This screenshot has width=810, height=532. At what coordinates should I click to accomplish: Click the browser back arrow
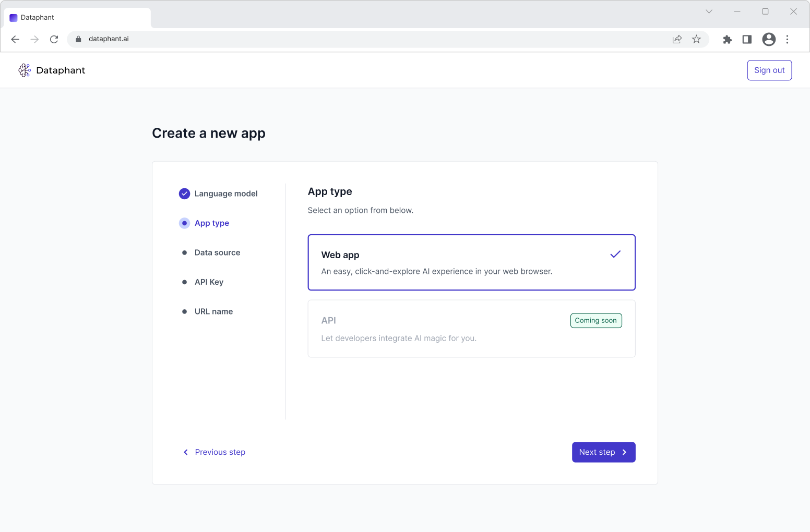coord(15,39)
